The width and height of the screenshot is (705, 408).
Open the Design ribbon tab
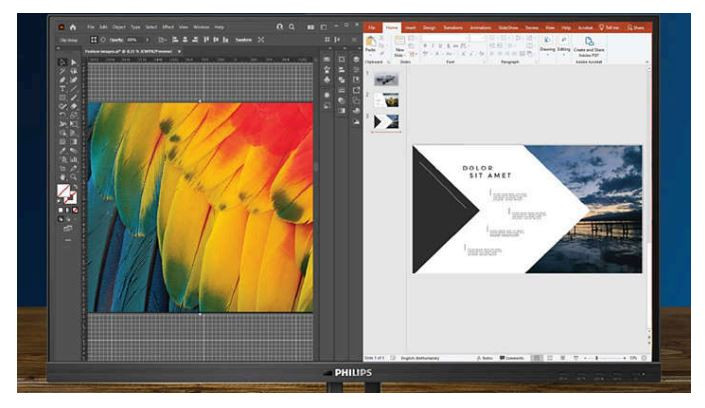(x=429, y=28)
